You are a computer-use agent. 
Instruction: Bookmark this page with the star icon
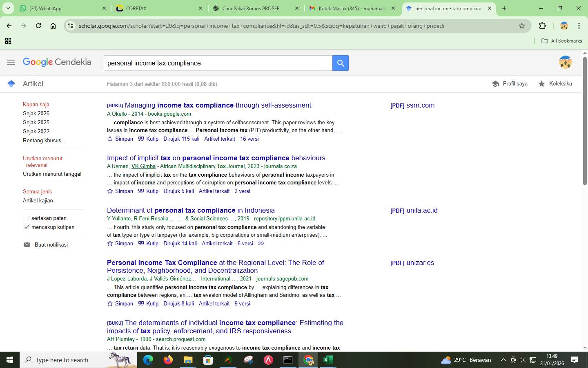tap(521, 26)
